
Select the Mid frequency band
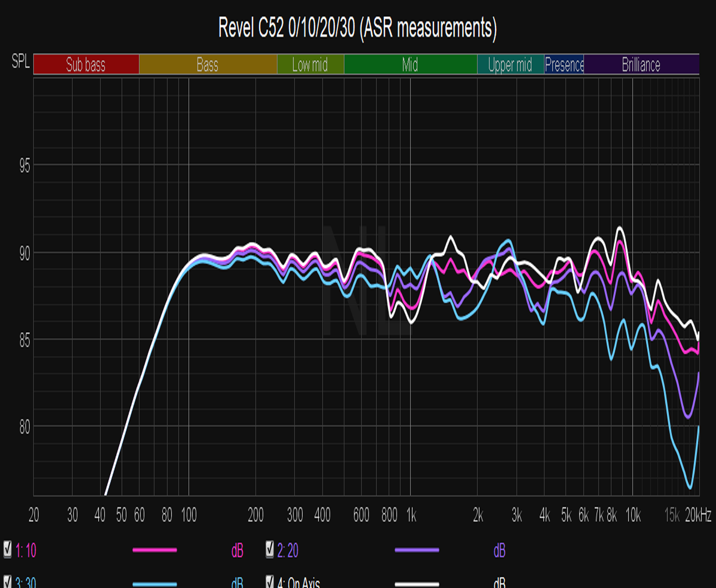[x=410, y=64]
